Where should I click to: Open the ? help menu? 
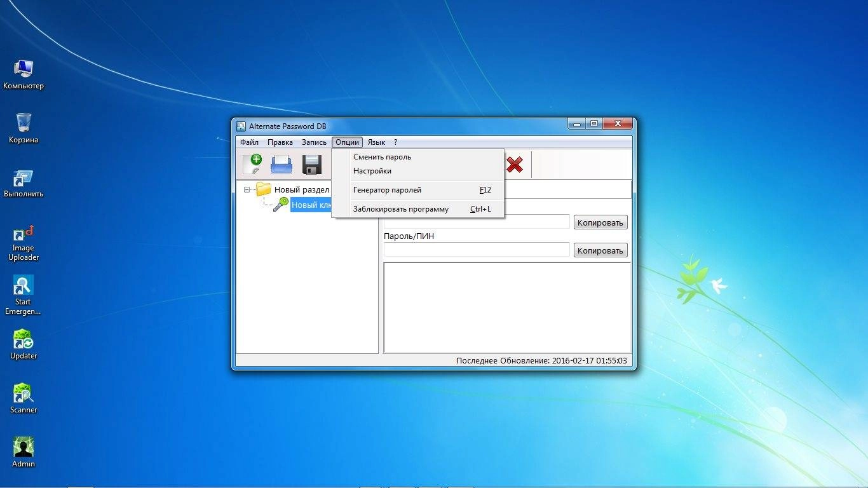tap(395, 142)
